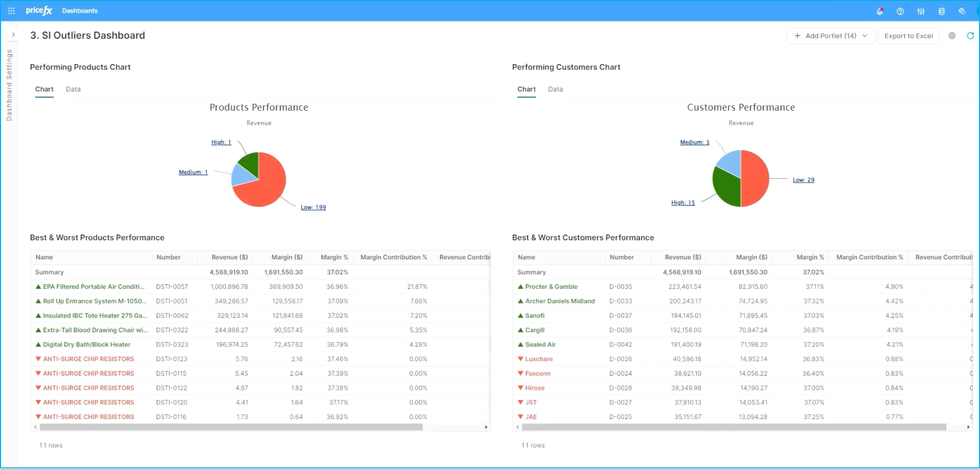Open the Dashboards menu
The height and width of the screenshot is (469, 980).
click(80, 11)
